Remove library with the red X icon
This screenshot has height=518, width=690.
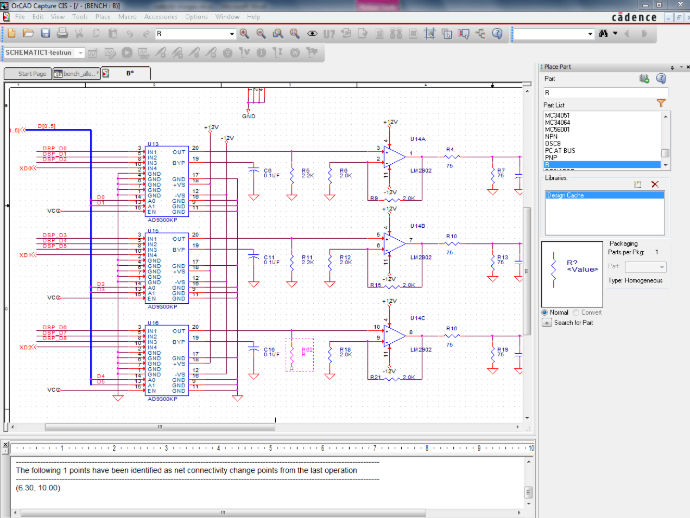point(655,184)
